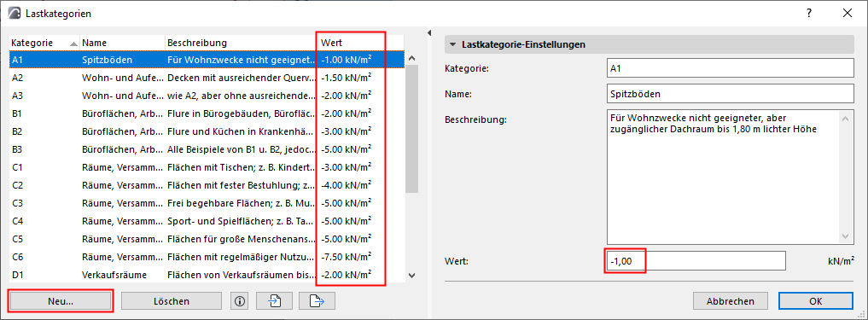Viewport: 868px width, 320px height.
Task: Click the Löschen button
Action: pos(172,301)
